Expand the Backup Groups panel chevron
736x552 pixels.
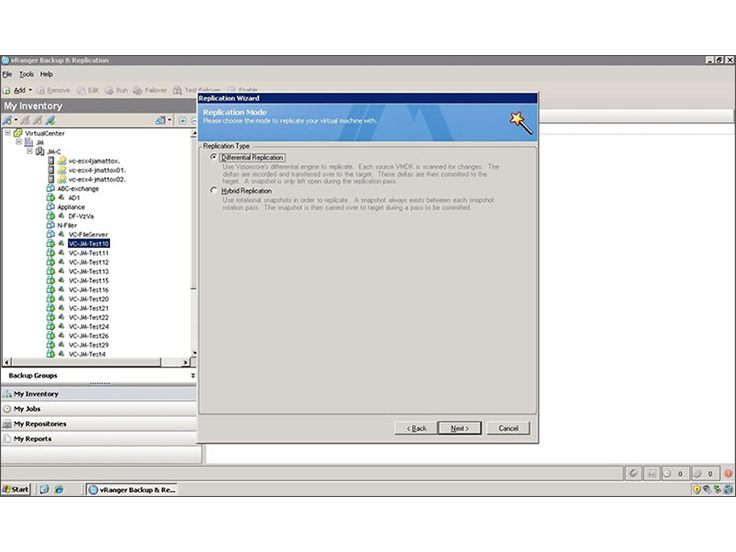tap(192, 376)
